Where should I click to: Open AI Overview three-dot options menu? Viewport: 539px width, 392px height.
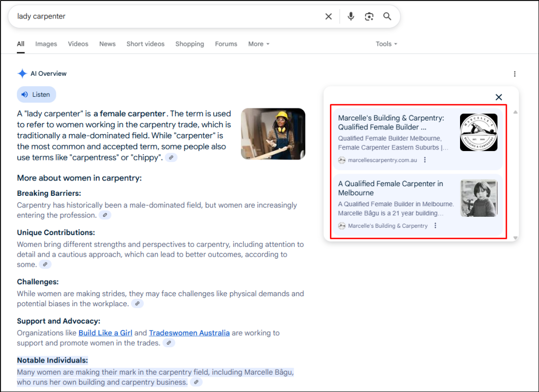click(x=515, y=74)
